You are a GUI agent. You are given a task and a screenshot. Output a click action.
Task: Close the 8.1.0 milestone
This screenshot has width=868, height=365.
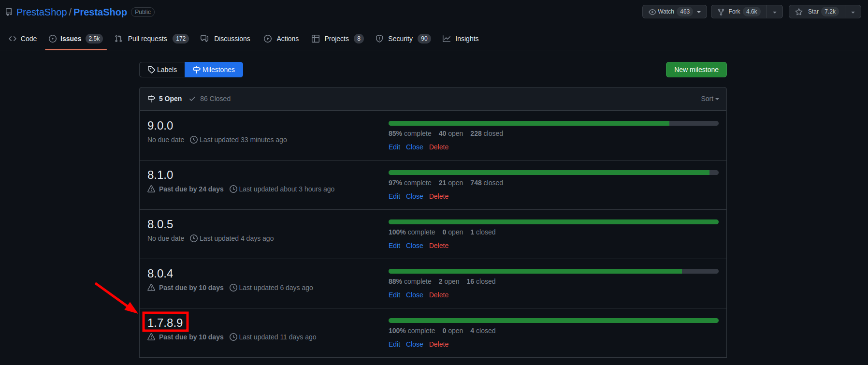(x=415, y=196)
